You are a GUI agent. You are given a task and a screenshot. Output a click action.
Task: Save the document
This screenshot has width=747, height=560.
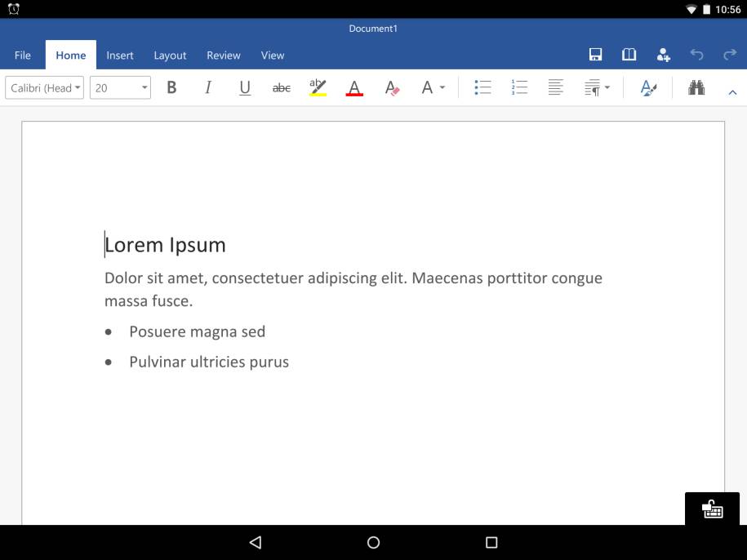point(595,54)
